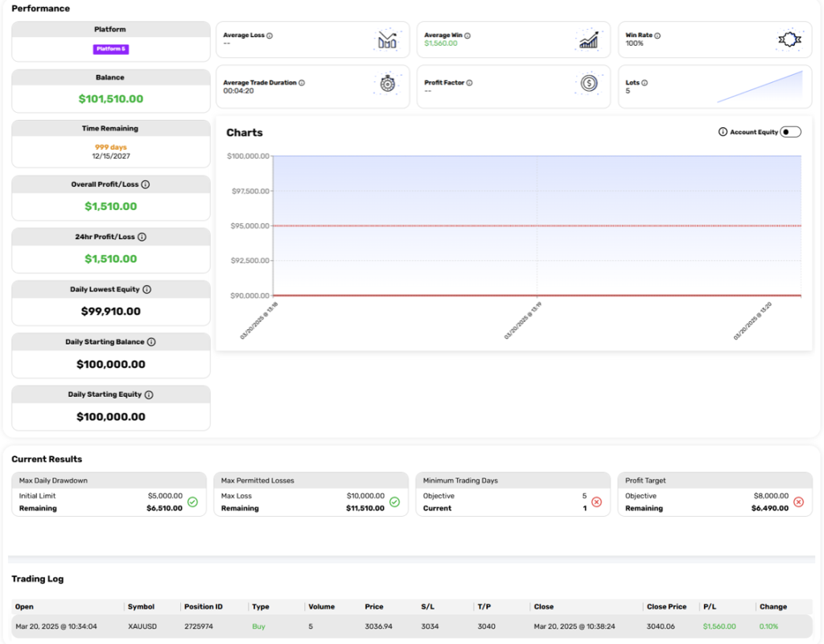
Task: Click the close price 3040.06 cell
Action: tap(661, 626)
